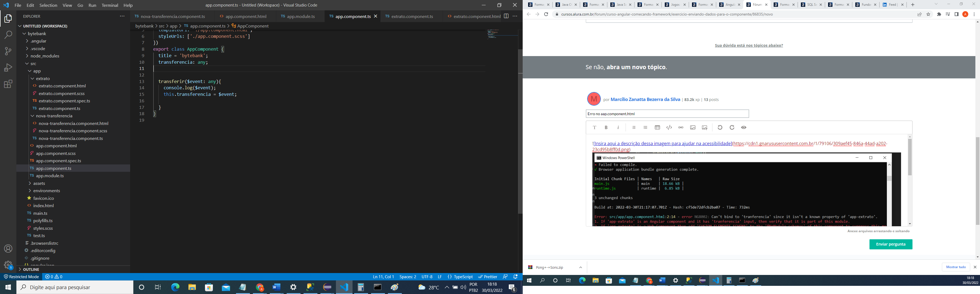Insert hyperlink in forum editor
Image resolution: width=980 pixels, height=294 pixels.
[681, 127]
